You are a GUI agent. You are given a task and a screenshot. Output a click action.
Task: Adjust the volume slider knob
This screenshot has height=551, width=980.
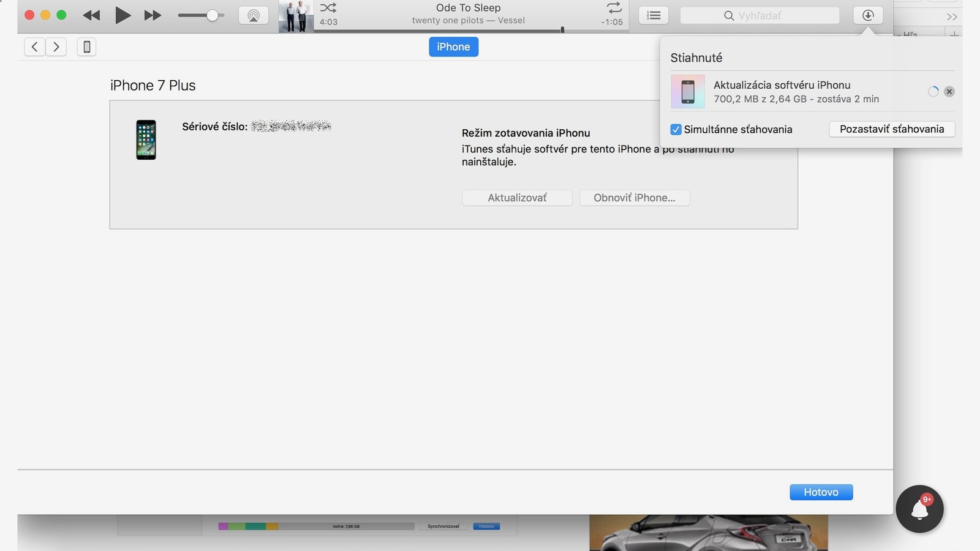[212, 15]
